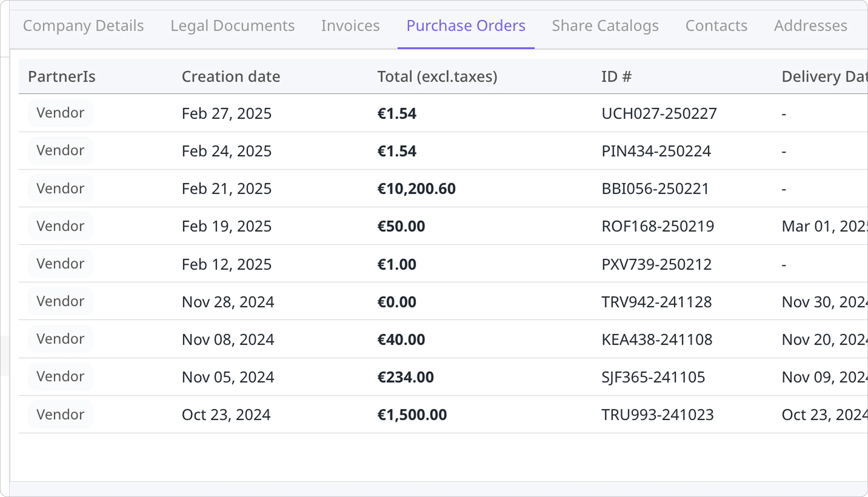Click €1.54 total in UCH027-250227 row
Viewport: 868px width, 497px height.
(397, 114)
